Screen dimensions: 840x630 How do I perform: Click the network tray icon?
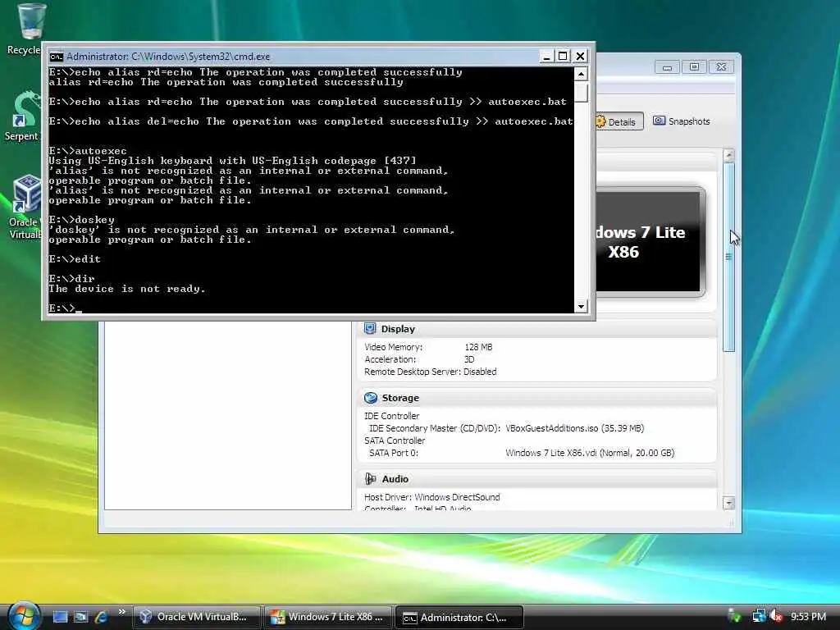click(x=759, y=617)
